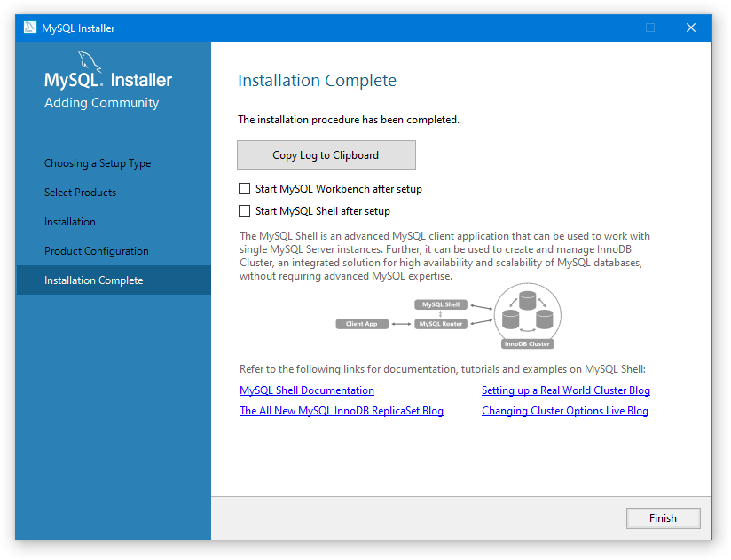Open the MySQL Shell Documentation link
Viewport: 731px width, 560px height.
click(307, 390)
